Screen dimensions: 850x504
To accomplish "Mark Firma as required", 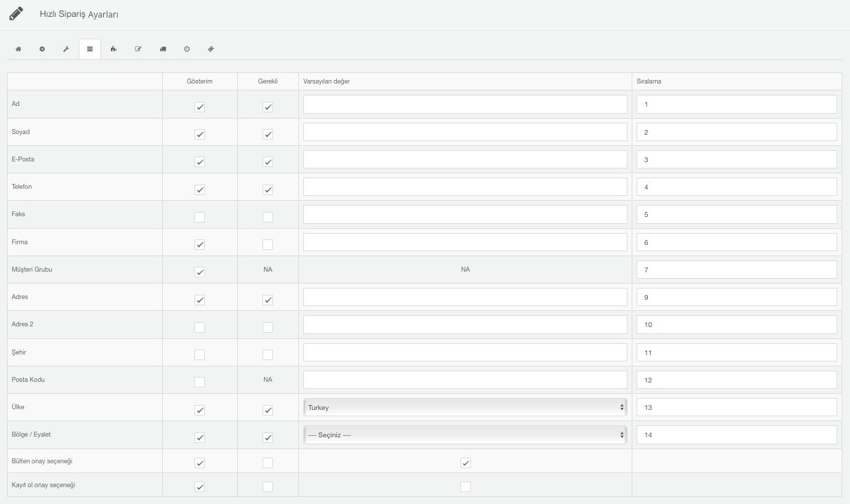I will (267, 244).
